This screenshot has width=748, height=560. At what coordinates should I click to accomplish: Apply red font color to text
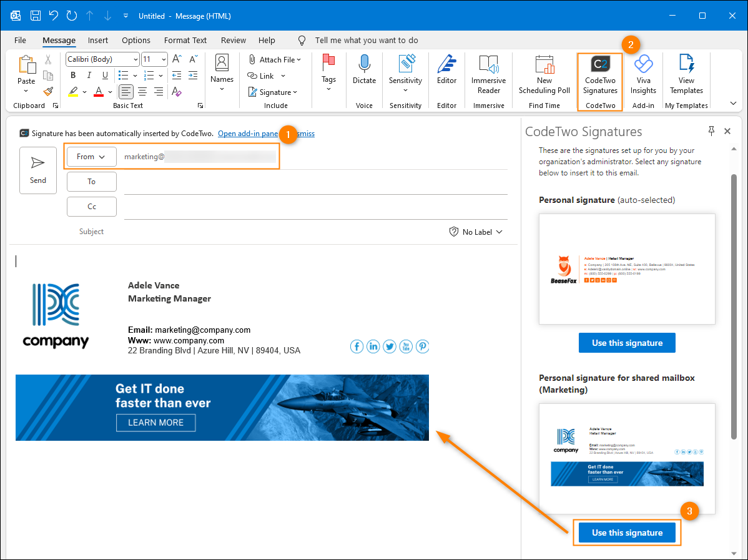pos(99,92)
